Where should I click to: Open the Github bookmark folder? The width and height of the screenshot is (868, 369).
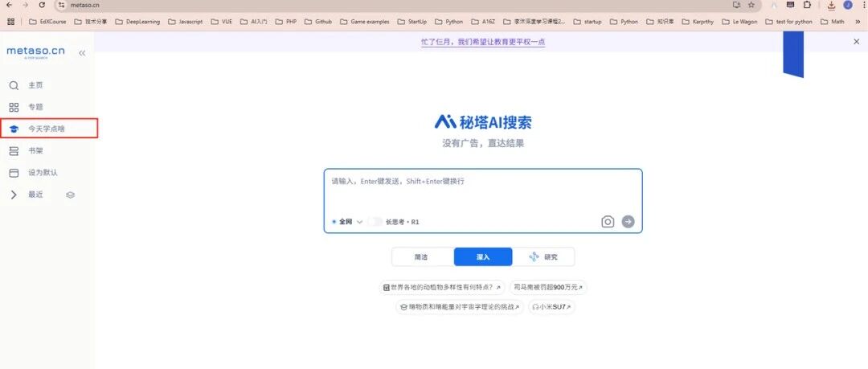click(x=317, y=22)
